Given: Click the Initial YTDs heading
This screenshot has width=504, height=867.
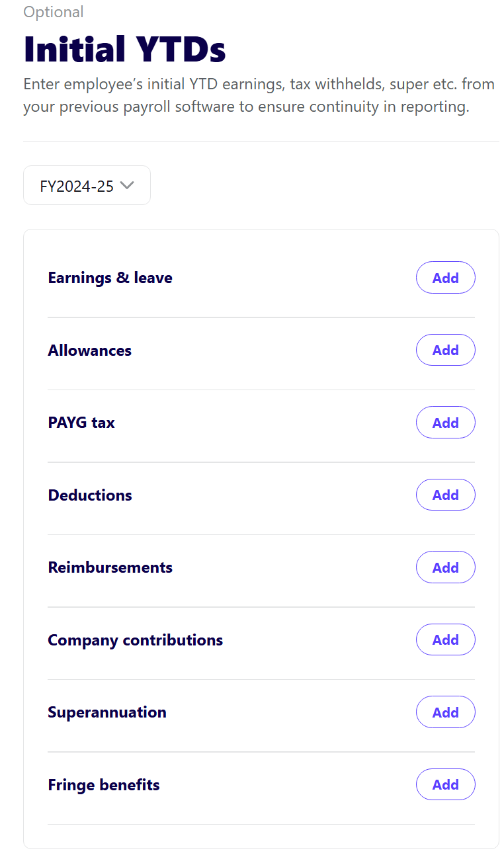Looking at the screenshot, I should coord(124,50).
